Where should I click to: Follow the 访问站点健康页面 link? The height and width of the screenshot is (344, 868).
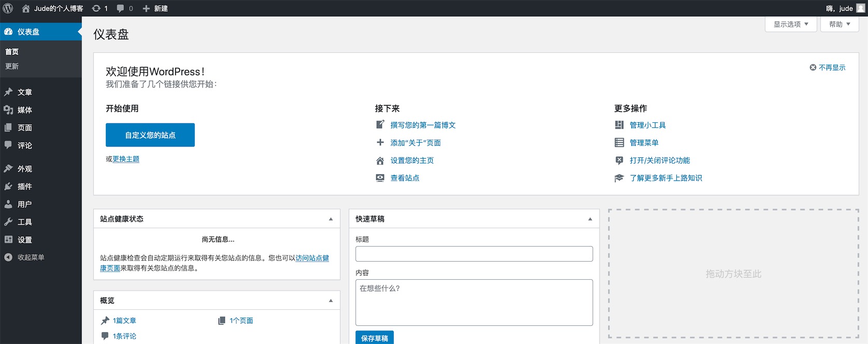click(x=312, y=258)
